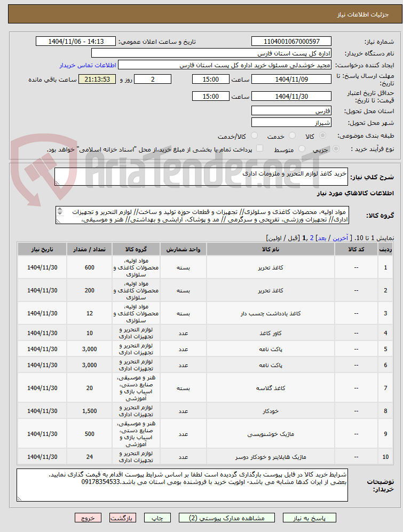
Task: Click the ایجاد کننده درخواست field
Action: tap(224, 65)
